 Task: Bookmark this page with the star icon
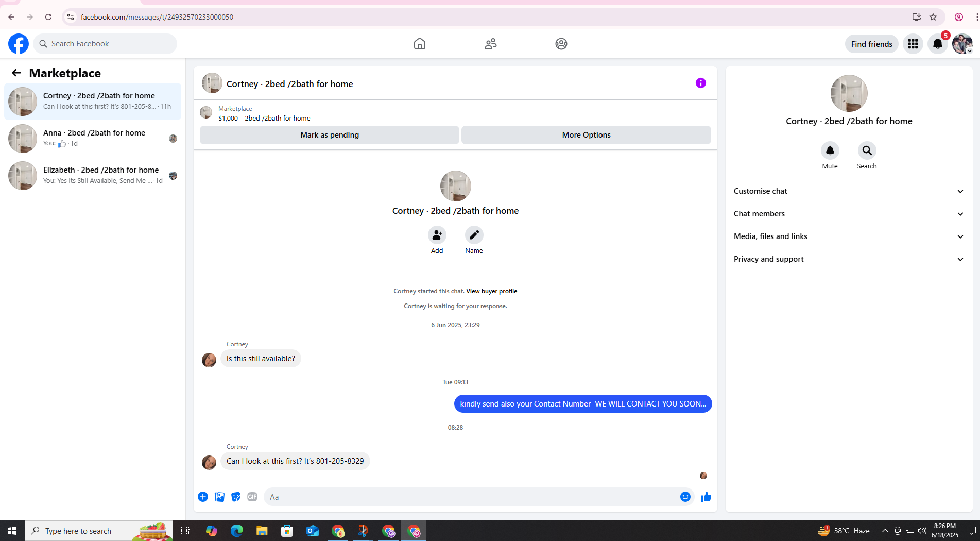click(933, 17)
